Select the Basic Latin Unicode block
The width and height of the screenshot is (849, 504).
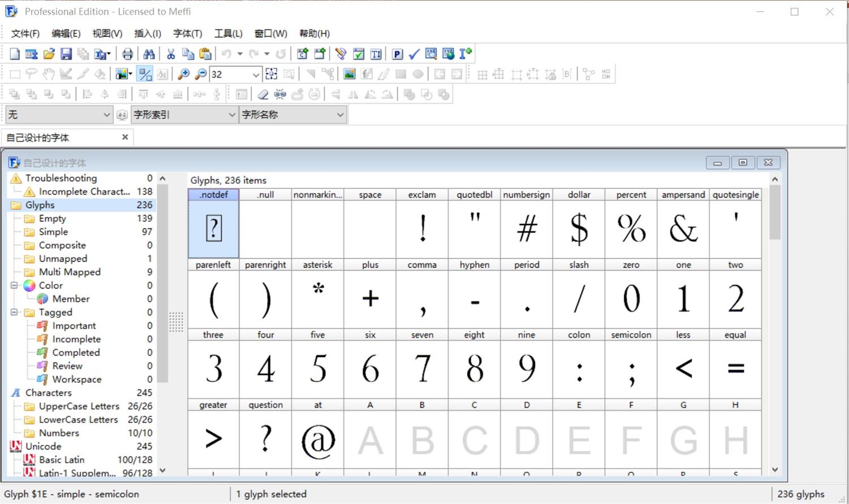click(x=62, y=460)
